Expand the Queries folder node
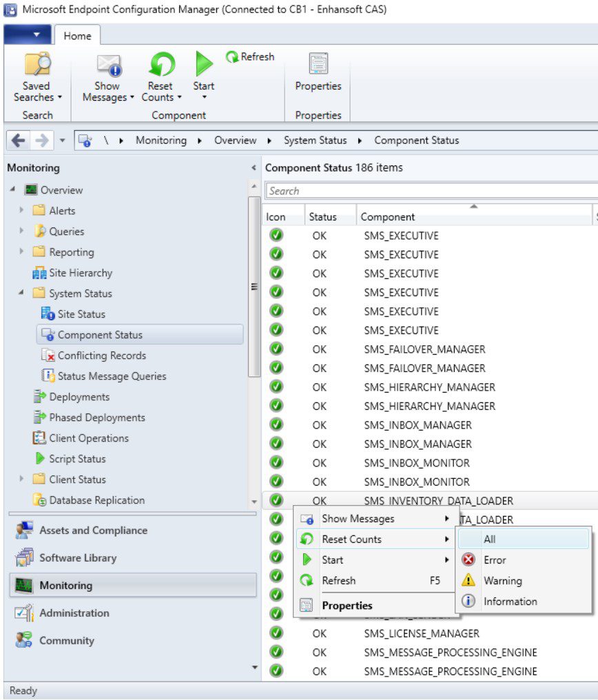This screenshot has height=700, width=598. (x=21, y=231)
